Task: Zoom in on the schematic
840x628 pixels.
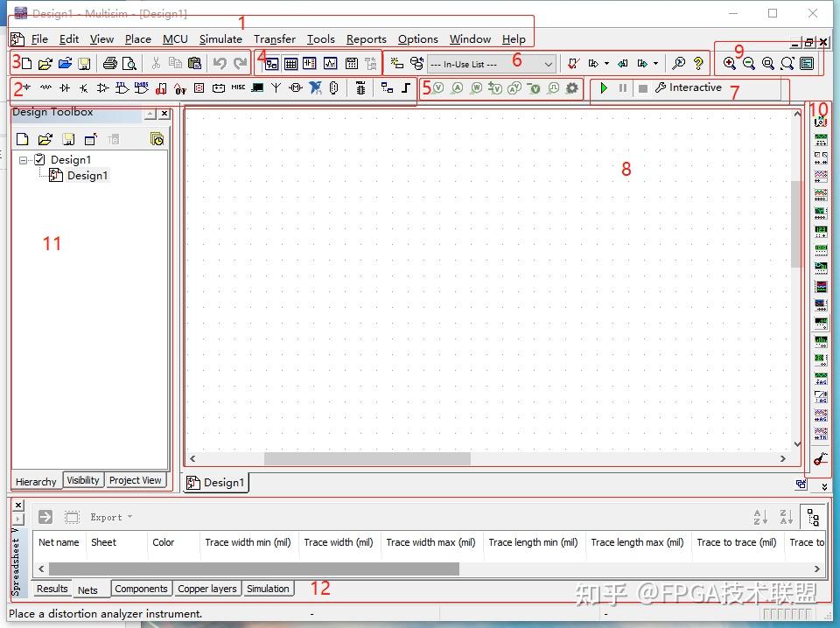Action: (x=731, y=63)
